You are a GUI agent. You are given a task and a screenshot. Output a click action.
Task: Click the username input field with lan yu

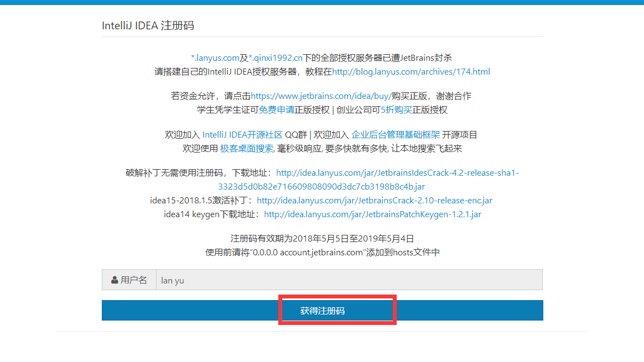(x=349, y=280)
